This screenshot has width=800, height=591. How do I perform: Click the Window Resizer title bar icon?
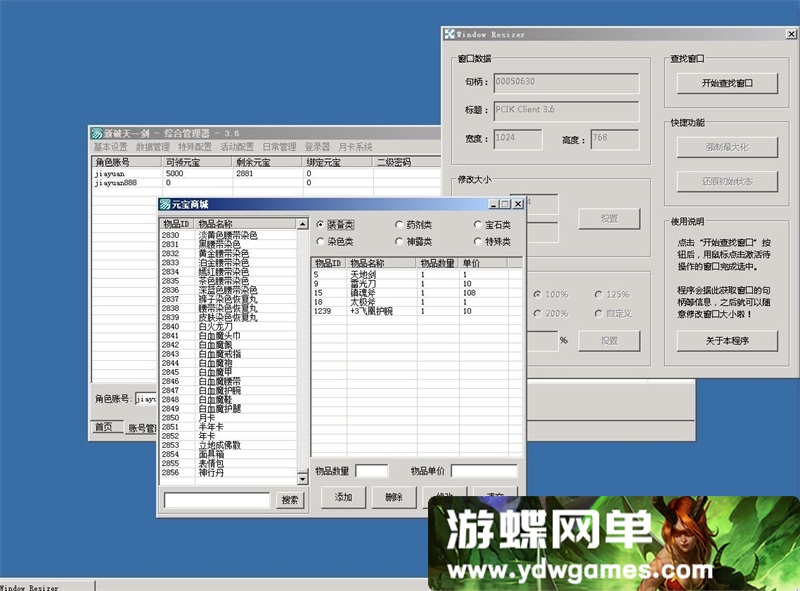click(450, 34)
